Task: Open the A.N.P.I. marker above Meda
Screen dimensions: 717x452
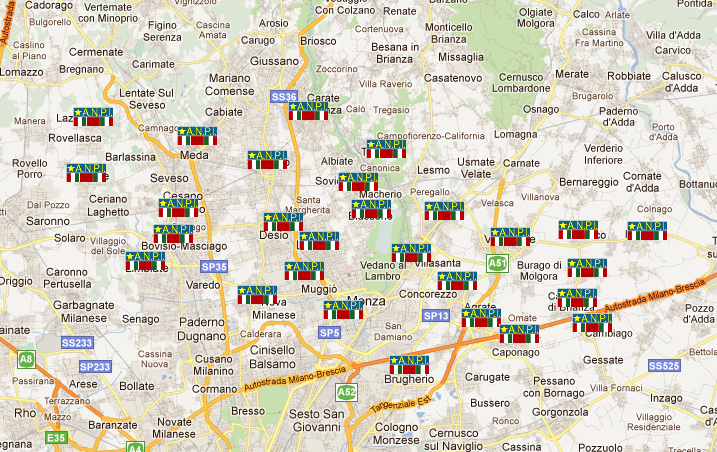Action: 198,136
